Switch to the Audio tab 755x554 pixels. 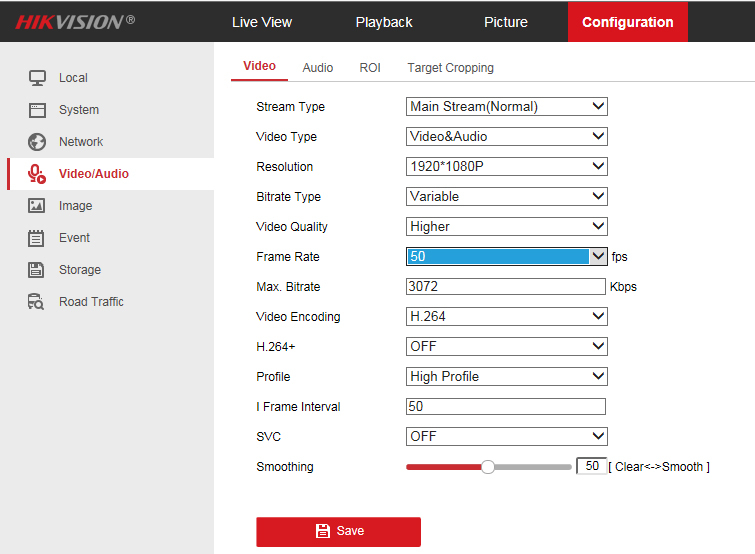tap(318, 68)
